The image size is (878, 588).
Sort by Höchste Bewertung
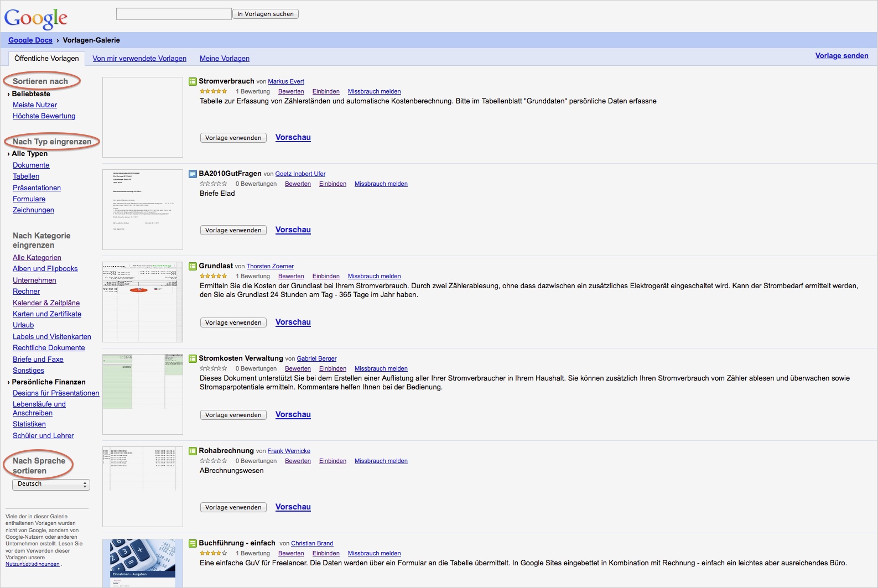44,116
